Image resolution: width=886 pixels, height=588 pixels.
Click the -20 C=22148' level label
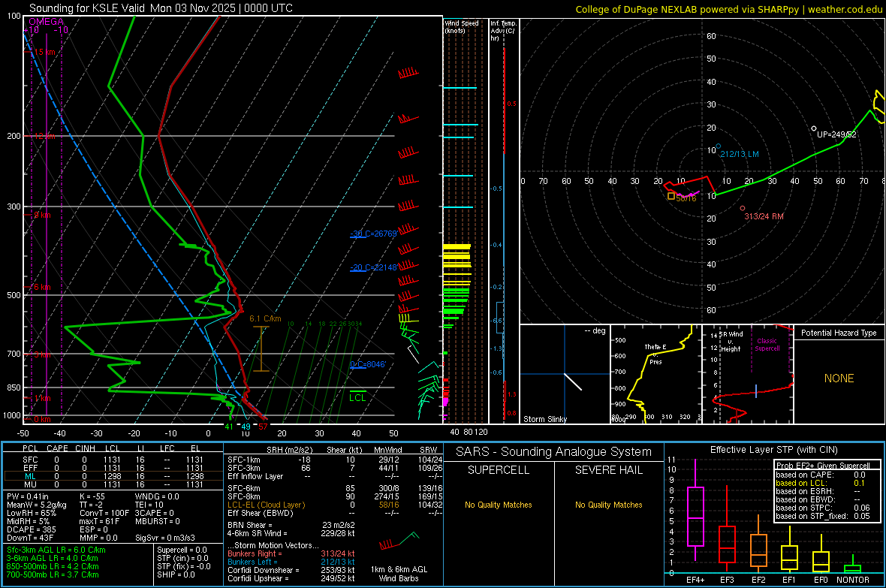(x=373, y=267)
